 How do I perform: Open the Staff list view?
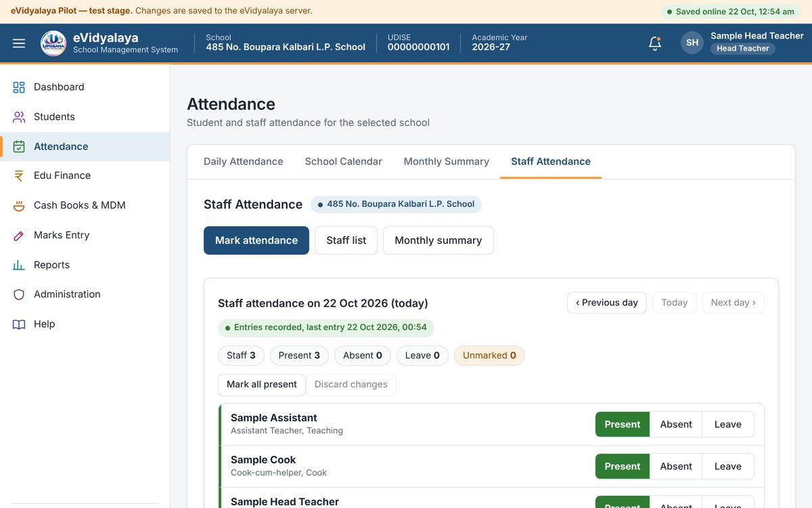(x=346, y=240)
